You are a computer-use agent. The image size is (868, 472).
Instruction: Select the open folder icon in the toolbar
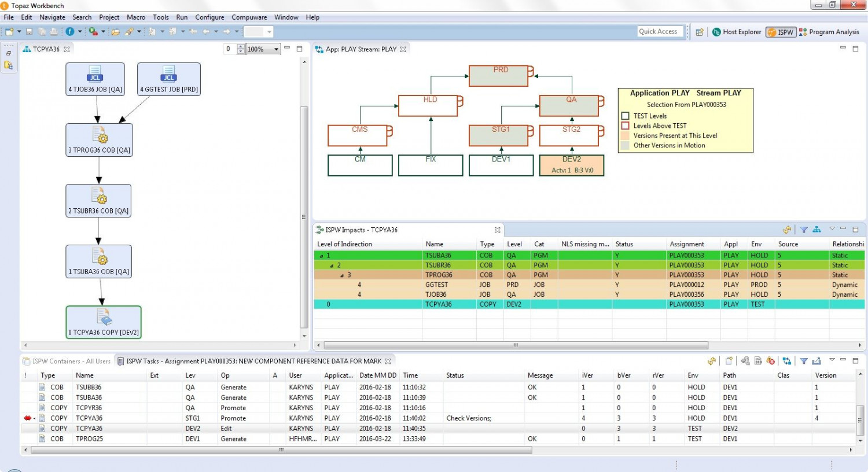click(115, 31)
